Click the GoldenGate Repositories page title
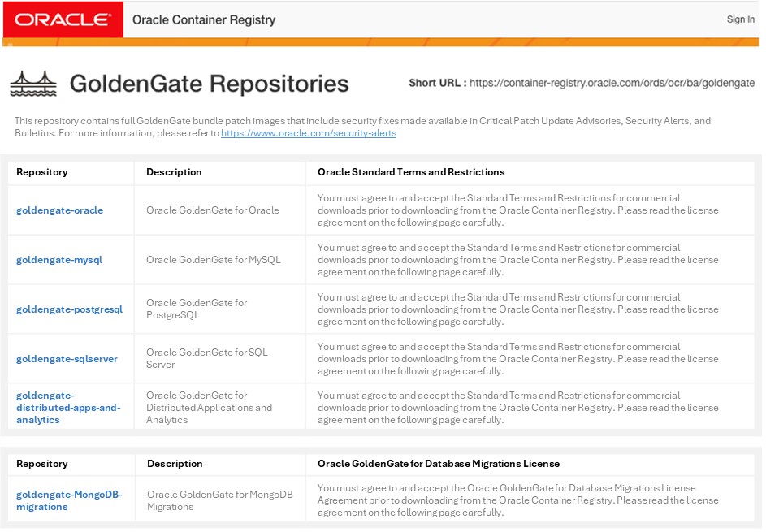This screenshot has width=766, height=532. (209, 82)
